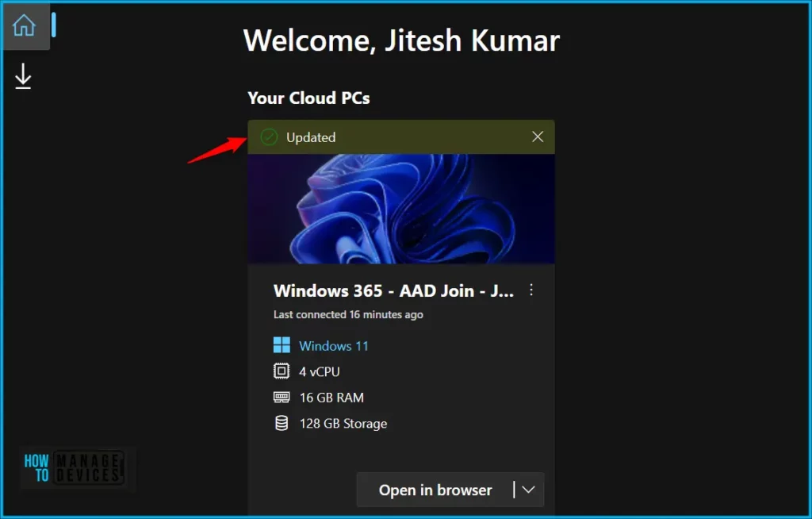The height and width of the screenshot is (519, 812).
Task: Click the '4 vCPU' text
Action: coord(320,371)
